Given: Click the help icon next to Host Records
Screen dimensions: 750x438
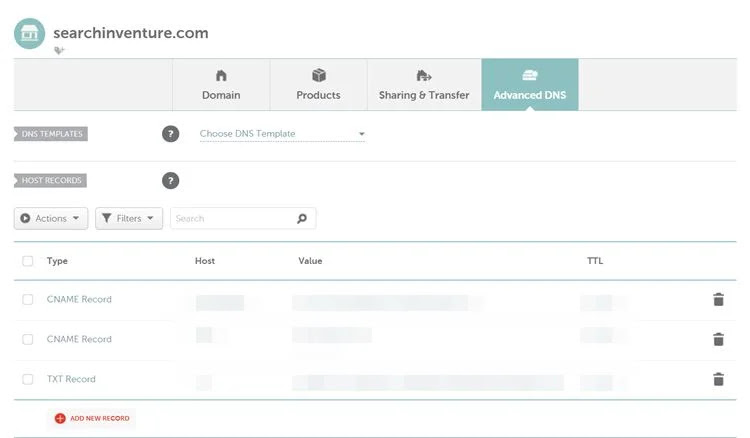Looking at the screenshot, I should (170, 181).
